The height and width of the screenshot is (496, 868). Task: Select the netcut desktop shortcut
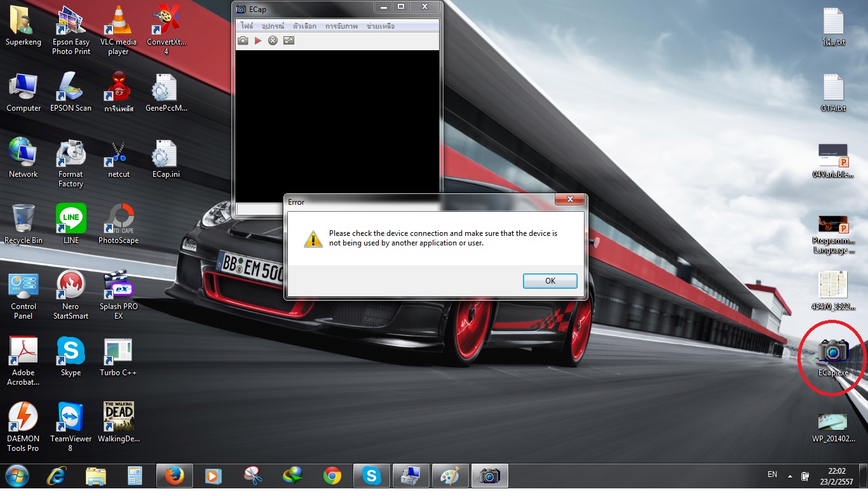118,158
